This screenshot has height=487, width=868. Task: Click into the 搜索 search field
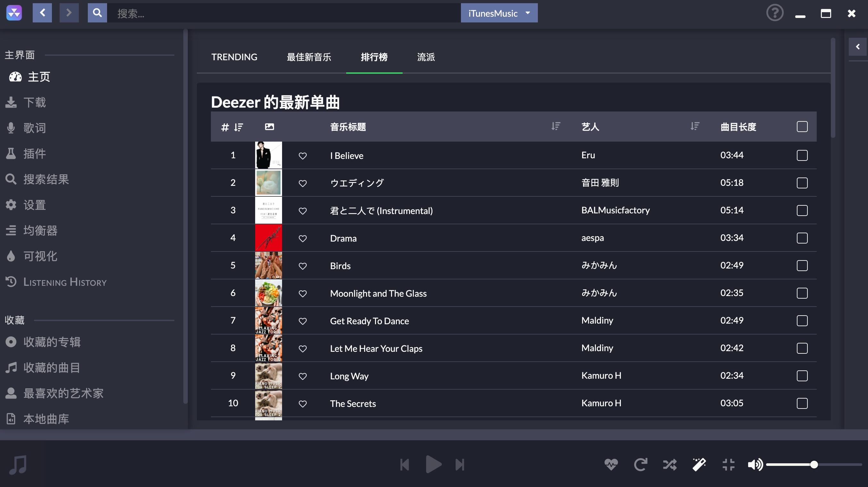coord(284,13)
